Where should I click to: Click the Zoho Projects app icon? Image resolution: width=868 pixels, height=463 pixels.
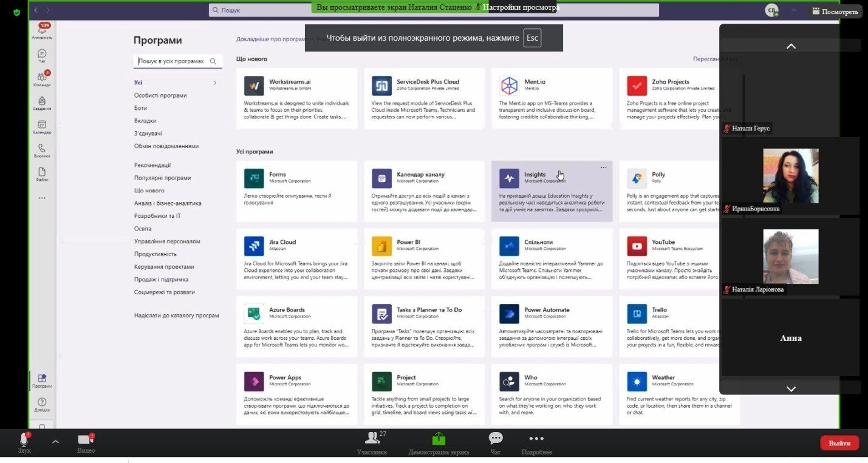pos(637,86)
